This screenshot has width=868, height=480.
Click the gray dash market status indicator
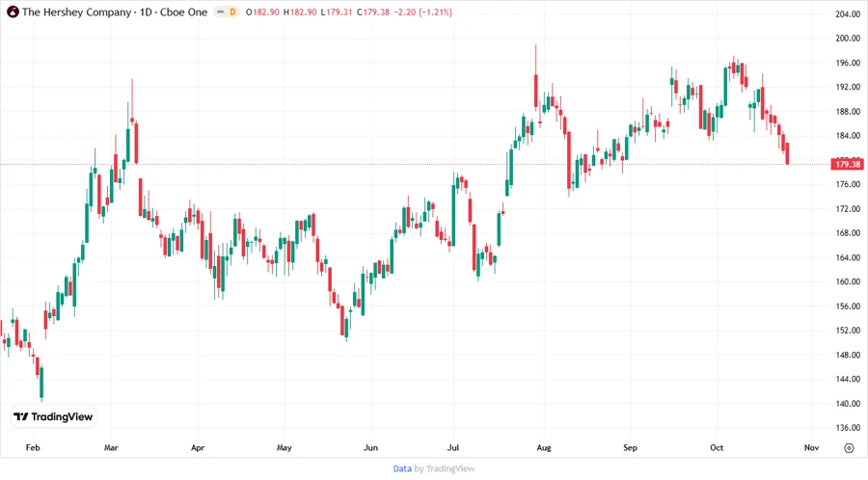point(220,12)
